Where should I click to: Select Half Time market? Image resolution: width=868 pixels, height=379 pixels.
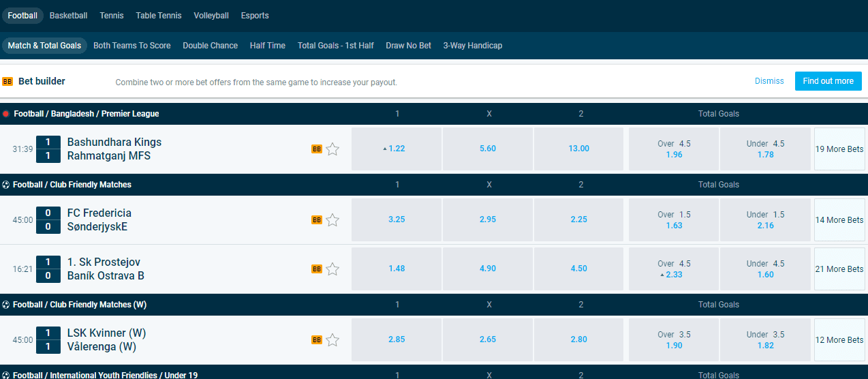pos(268,46)
